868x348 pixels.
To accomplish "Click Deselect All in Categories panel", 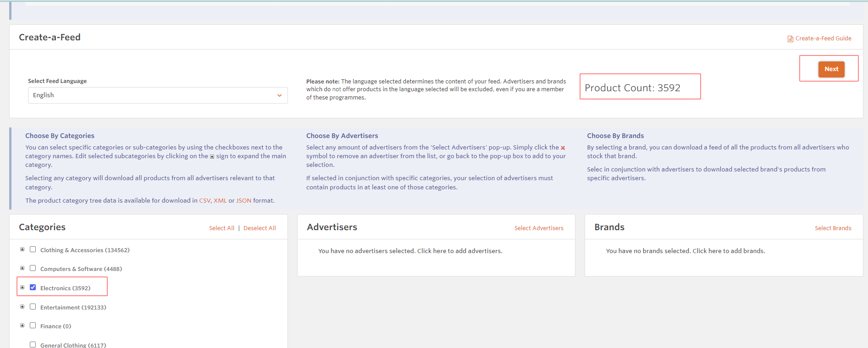I will click(x=259, y=228).
